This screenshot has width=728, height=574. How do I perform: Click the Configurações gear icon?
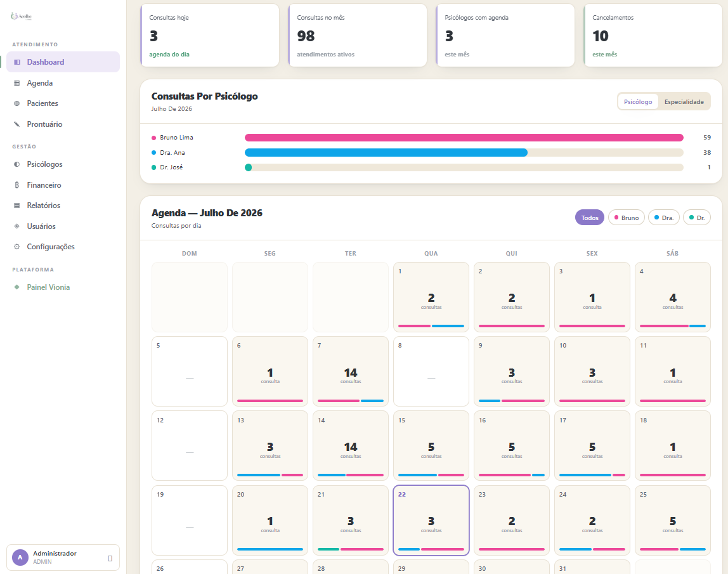tap(17, 247)
